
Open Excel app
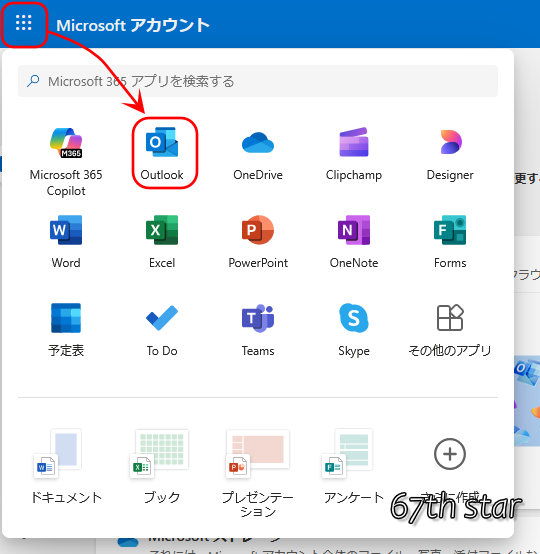pyautogui.click(x=162, y=242)
